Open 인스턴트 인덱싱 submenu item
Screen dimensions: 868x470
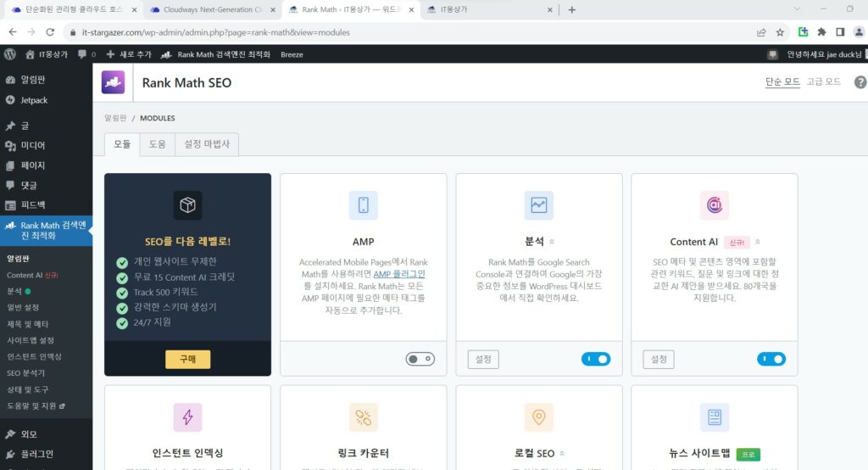[x=34, y=356]
